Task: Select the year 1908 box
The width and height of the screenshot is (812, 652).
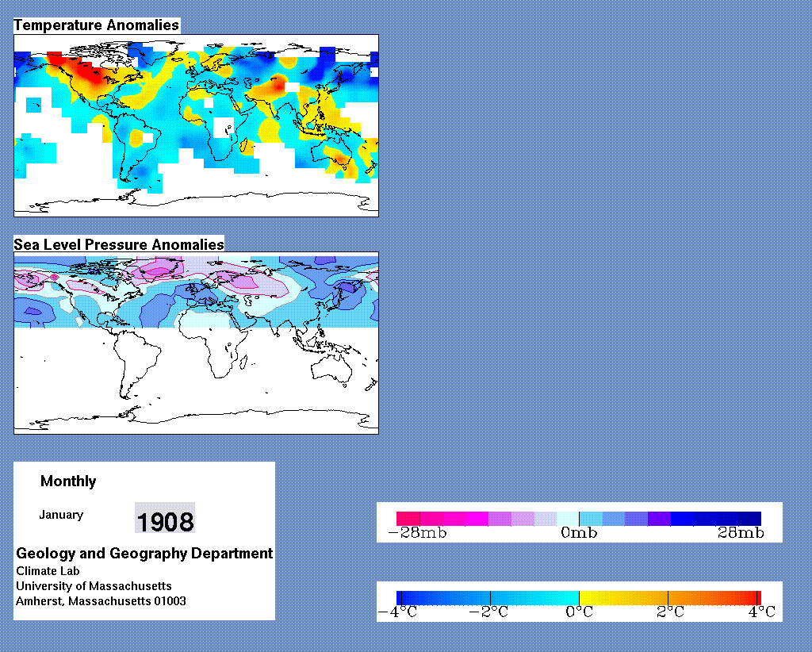Action: tap(165, 518)
